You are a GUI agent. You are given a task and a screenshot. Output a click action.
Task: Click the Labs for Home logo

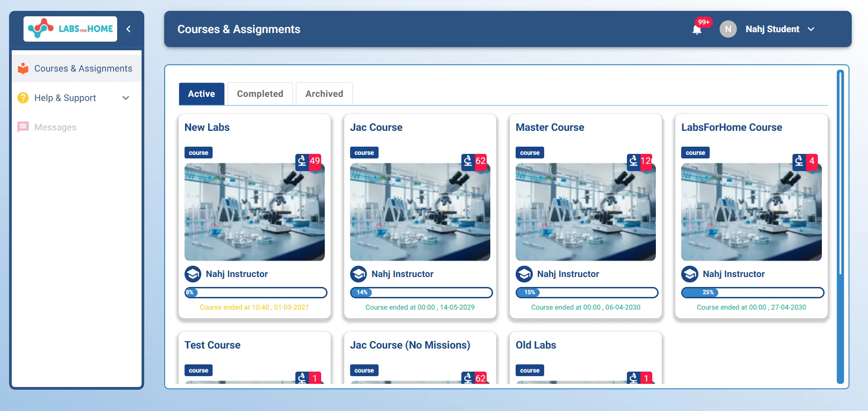pyautogui.click(x=70, y=29)
